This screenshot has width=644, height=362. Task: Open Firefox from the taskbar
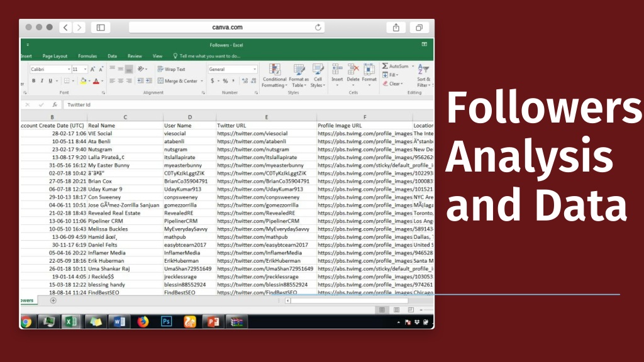[143, 322]
